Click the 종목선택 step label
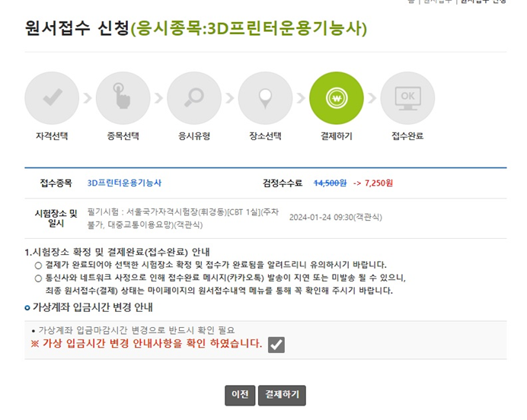Image resolution: width=527 pixels, height=420 pixels. pos(123,136)
